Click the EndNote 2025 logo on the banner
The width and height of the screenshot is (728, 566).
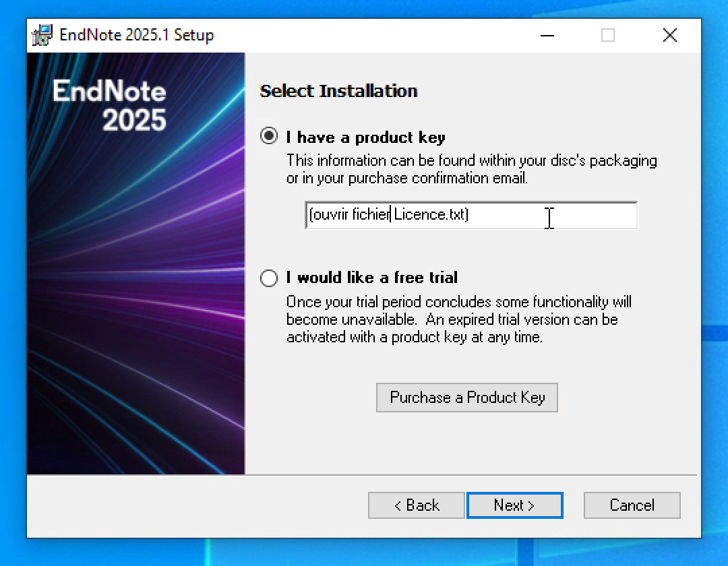click(x=110, y=106)
